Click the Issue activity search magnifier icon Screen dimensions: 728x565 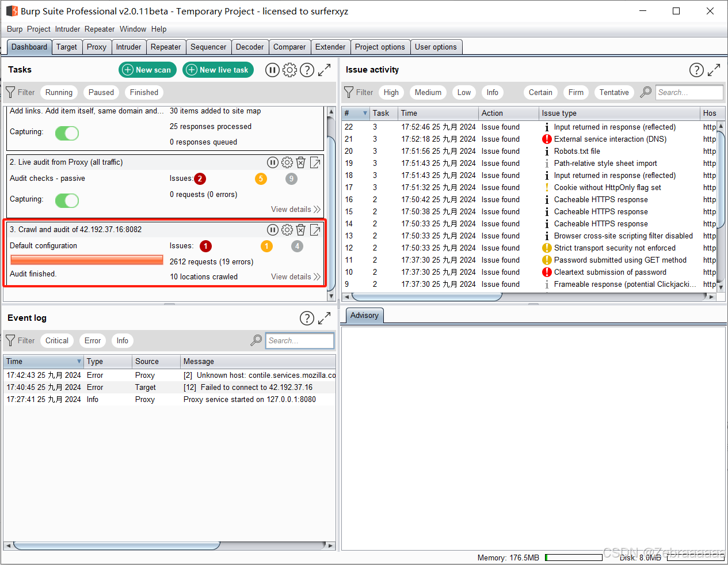coord(646,92)
